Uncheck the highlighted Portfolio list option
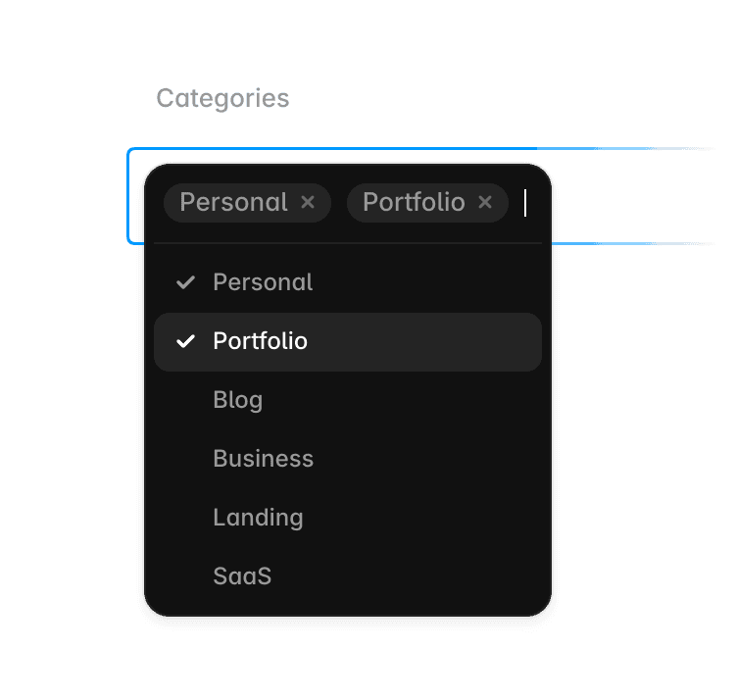Image resolution: width=736 pixels, height=700 pixels. tap(348, 342)
